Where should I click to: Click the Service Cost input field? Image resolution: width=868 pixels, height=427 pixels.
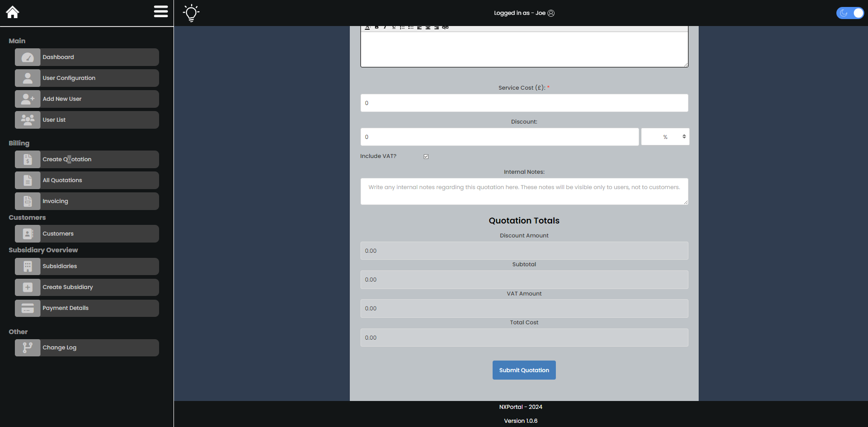point(524,103)
